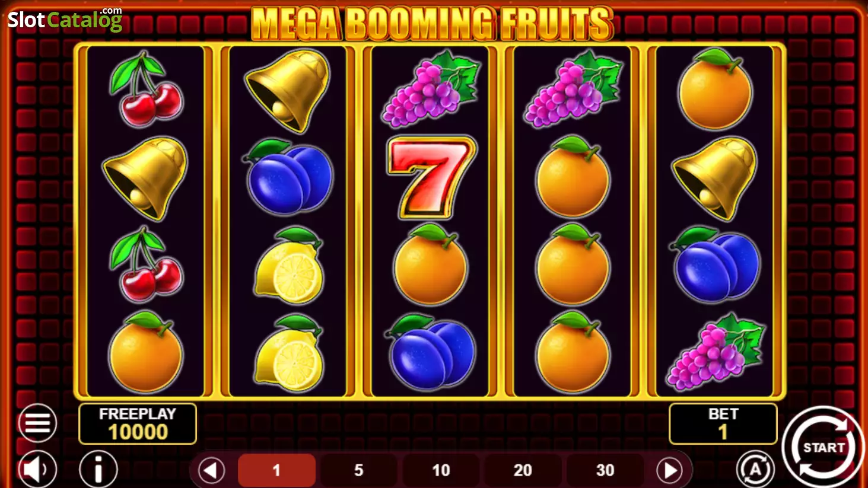Mute the game sound
The image size is (868, 488).
pyautogui.click(x=37, y=470)
